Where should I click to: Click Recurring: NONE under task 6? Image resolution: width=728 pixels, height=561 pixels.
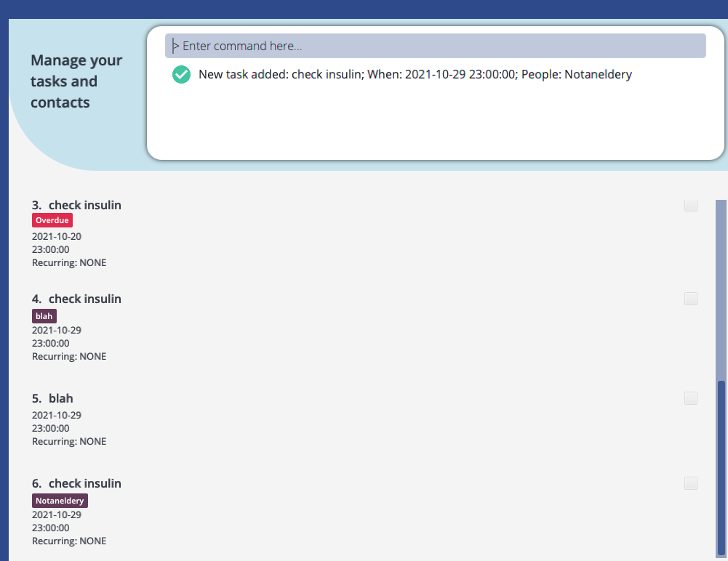point(69,541)
